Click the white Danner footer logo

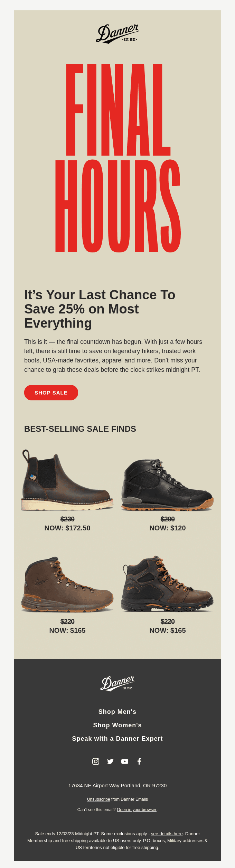pos(117,683)
